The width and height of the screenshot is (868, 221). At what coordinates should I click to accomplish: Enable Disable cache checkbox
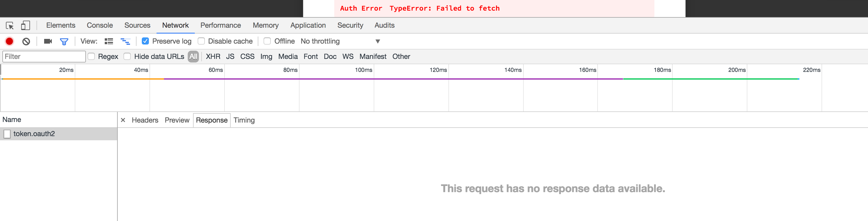pyautogui.click(x=201, y=41)
